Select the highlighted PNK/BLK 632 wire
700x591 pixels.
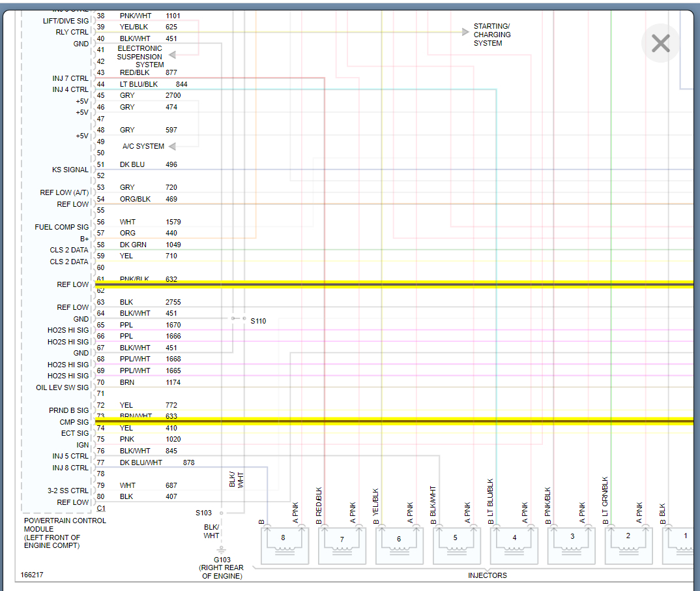coord(391,284)
